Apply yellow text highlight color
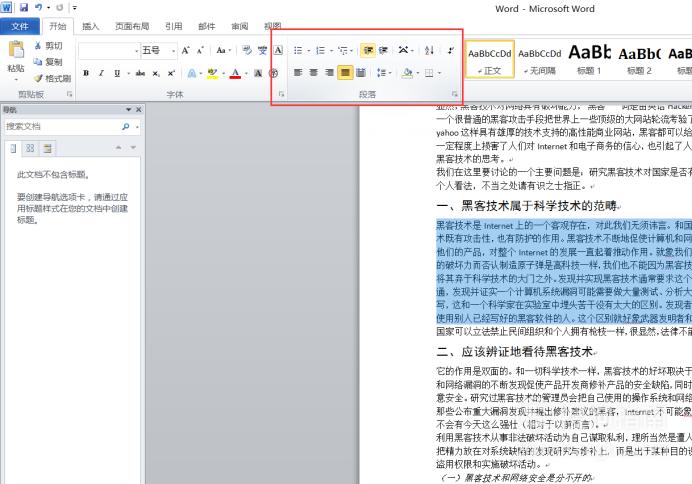Viewport: 692px width, 484px height. coord(212,73)
